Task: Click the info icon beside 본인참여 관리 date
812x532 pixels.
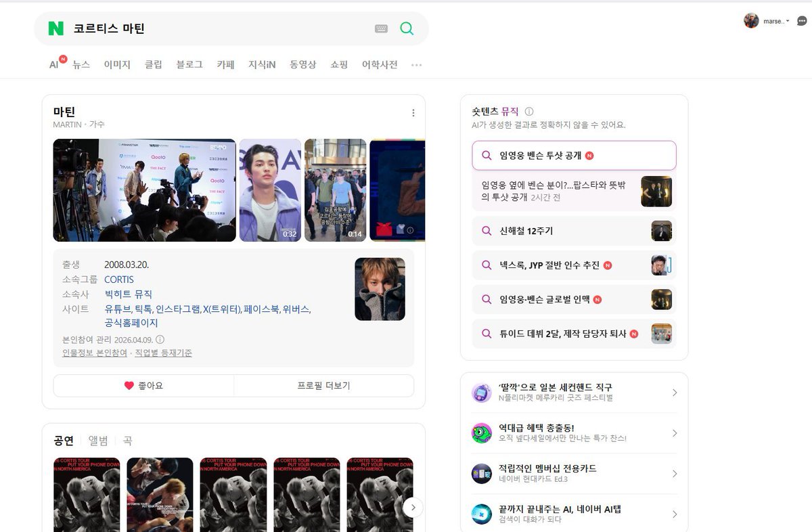Action: [160, 340]
